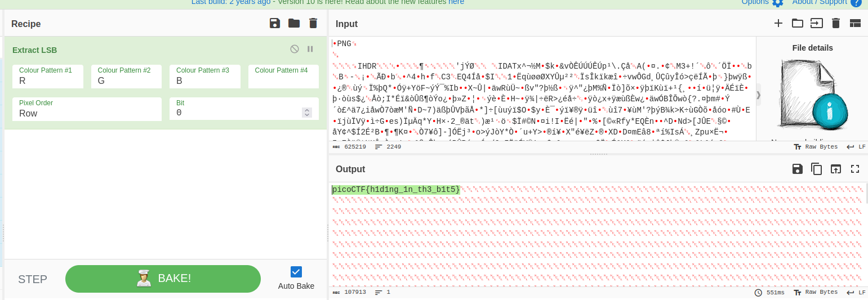Image resolution: width=868 pixels, height=300 pixels.
Task: Open a folder as input
Action: pyautogui.click(x=797, y=23)
